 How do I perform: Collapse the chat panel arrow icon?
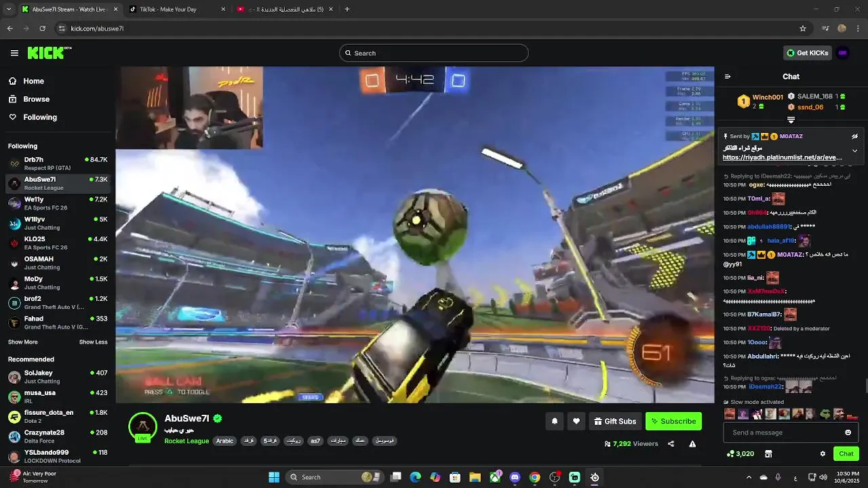pos(728,77)
